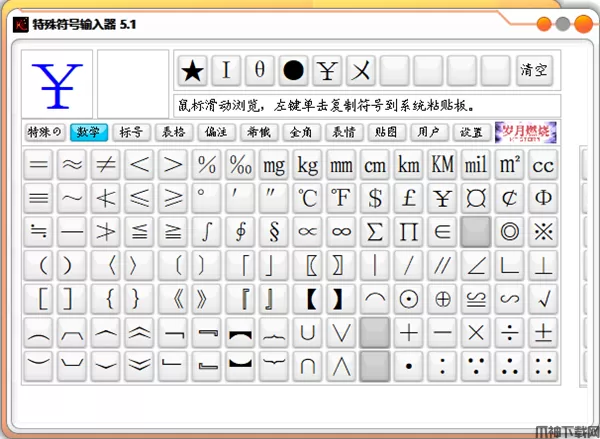This screenshot has width=600, height=439.
Task: Select the division ÷ symbol
Action: [x=510, y=333]
